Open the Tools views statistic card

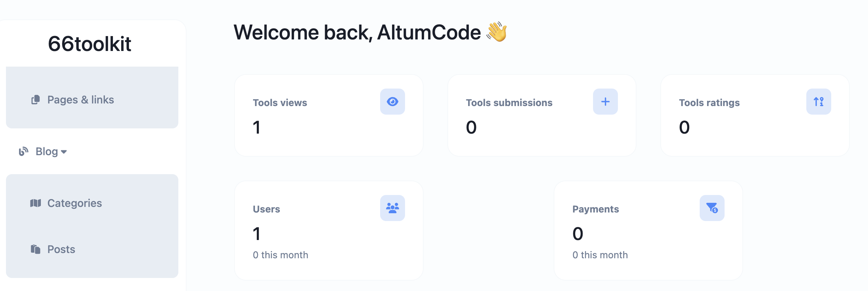pos(329,115)
